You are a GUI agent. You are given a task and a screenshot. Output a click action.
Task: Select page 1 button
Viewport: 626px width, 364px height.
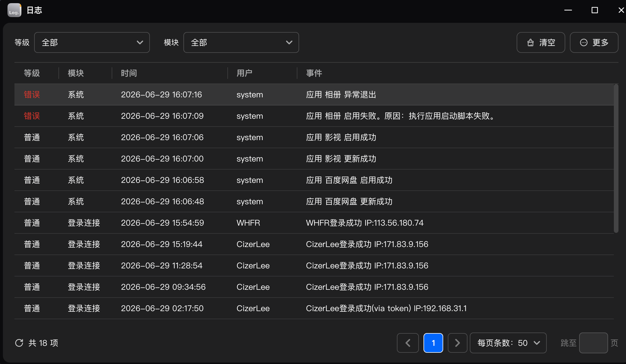coord(433,343)
